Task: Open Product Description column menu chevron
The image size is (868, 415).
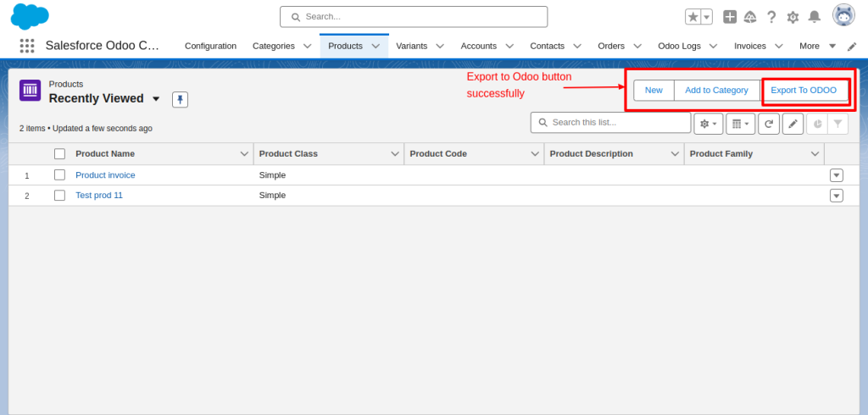Action: click(x=675, y=154)
